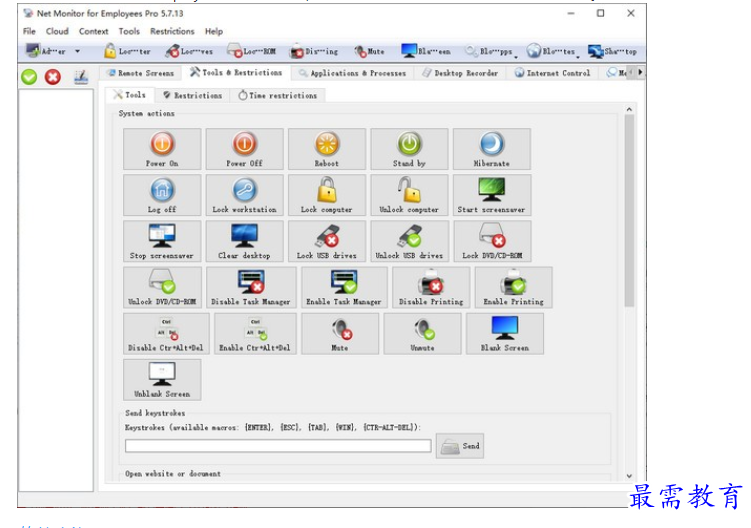This screenshot has height=528, width=751.
Task: Click the scrollbar up arrow
Action: (629, 109)
